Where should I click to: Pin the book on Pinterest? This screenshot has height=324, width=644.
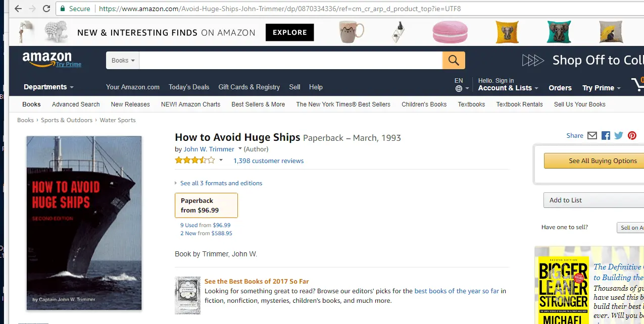(x=632, y=135)
